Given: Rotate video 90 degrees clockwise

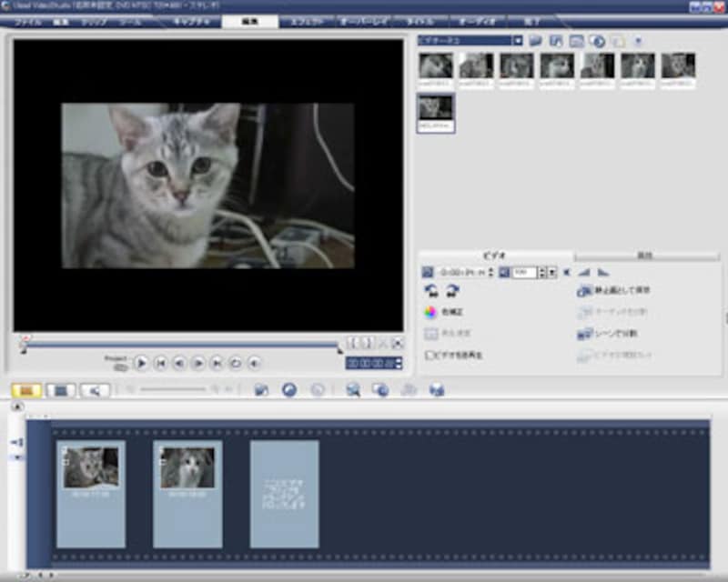Looking at the screenshot, I should 451,291.
